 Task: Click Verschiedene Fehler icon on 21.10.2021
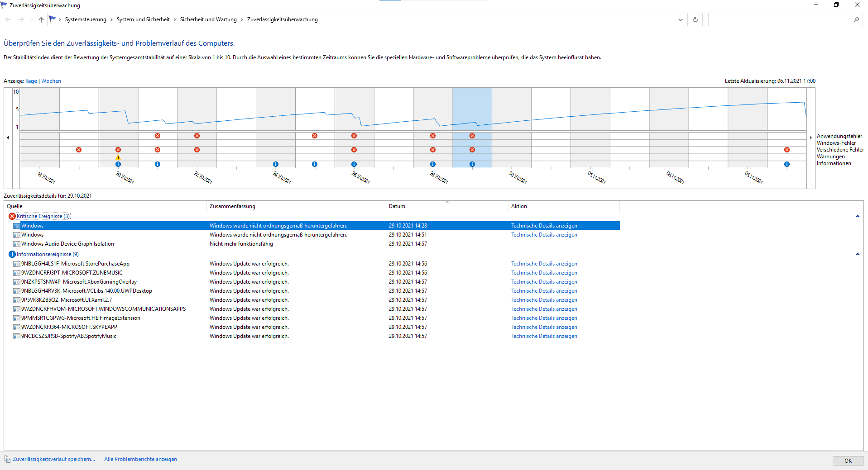click(158, 150)
